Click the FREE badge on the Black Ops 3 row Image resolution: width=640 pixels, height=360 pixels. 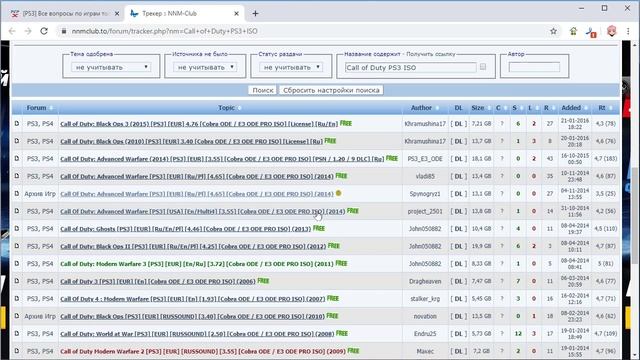[346, 123]
